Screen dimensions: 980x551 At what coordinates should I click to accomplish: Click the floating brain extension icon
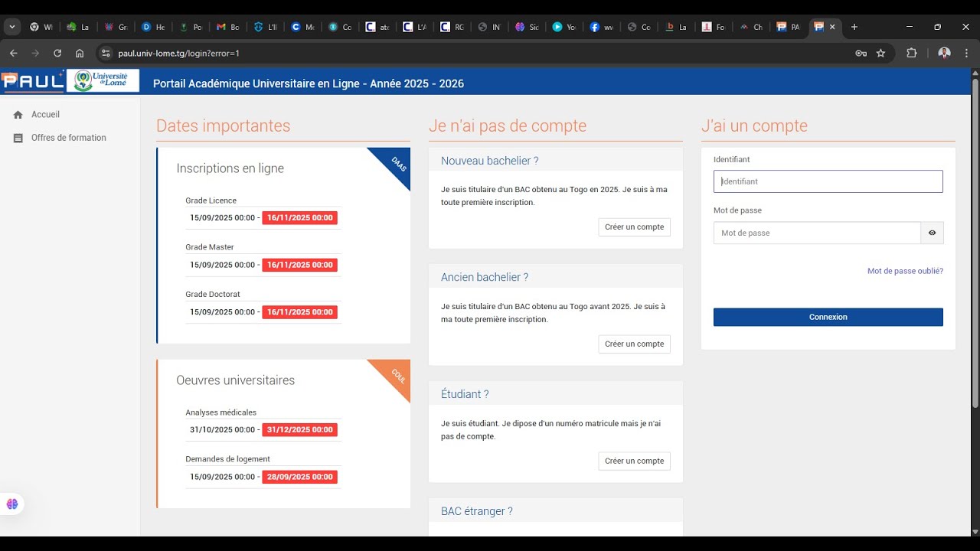click(12, 504)
